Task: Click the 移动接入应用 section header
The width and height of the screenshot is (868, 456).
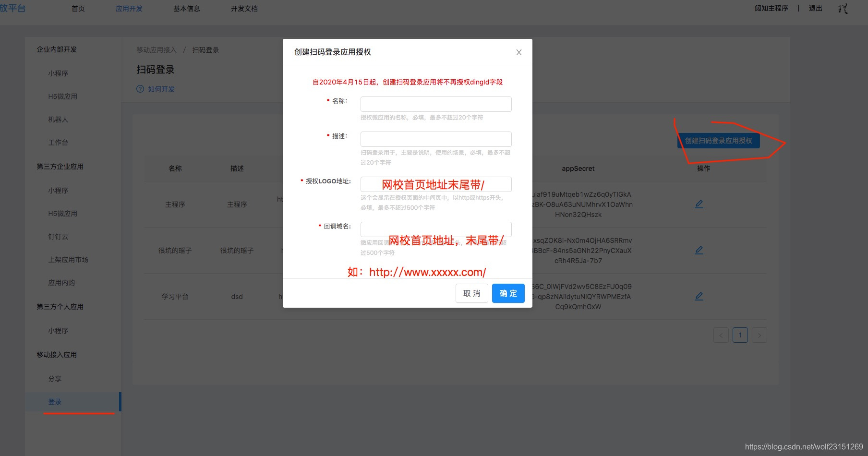Action: coord(57,355)
